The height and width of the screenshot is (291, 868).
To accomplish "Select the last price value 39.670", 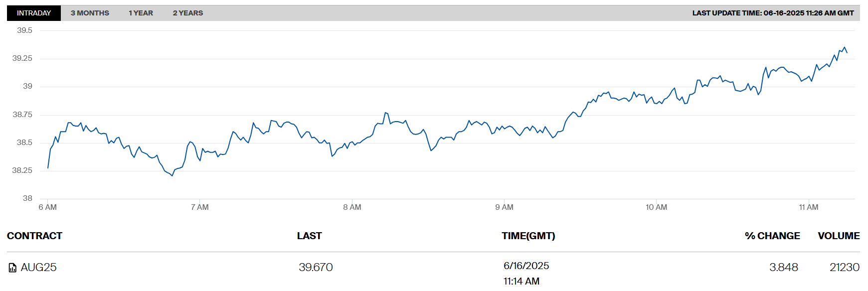I will pyautogui.click(x=316, y=268).
